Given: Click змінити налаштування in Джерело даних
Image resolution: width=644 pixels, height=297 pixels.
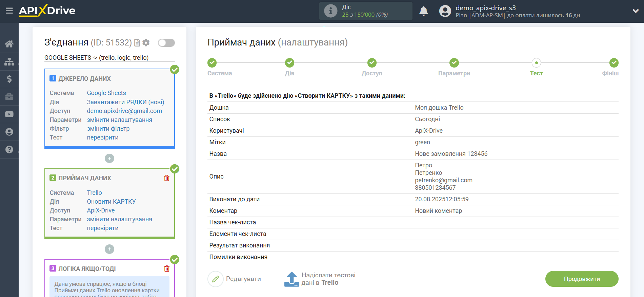Looking at the screenshot, I should coord(119,120).
